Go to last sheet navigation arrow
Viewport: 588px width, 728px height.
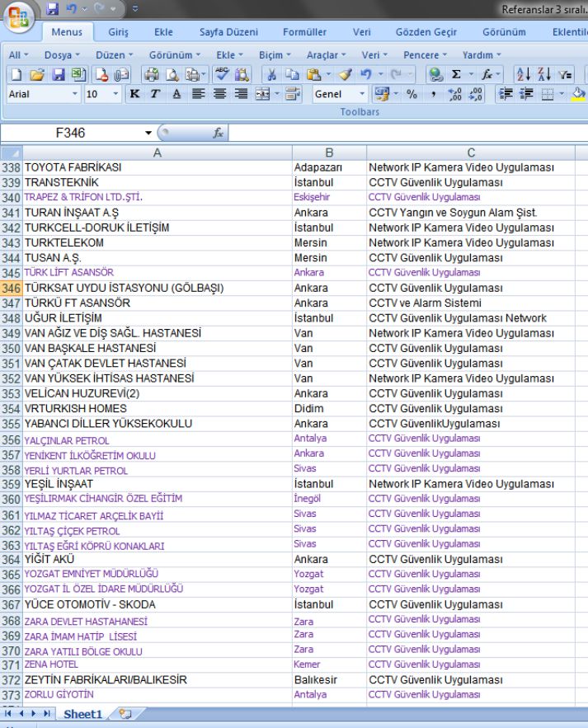46,713
